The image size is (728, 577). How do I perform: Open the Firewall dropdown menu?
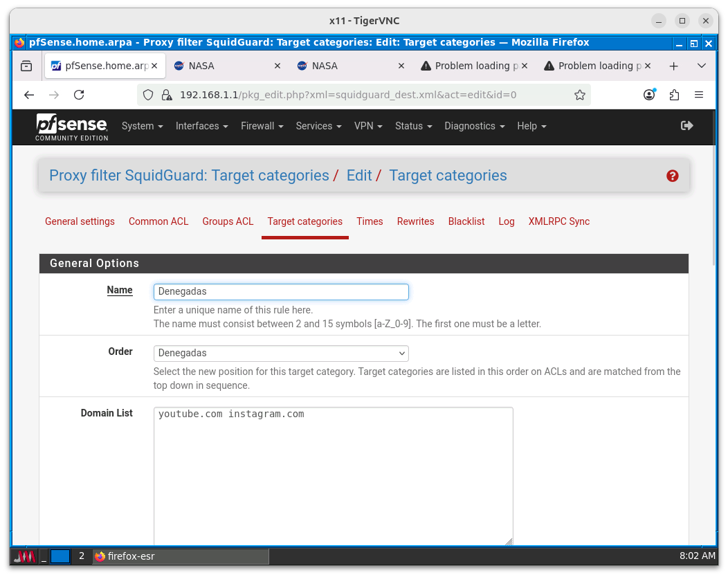(262, 126)
